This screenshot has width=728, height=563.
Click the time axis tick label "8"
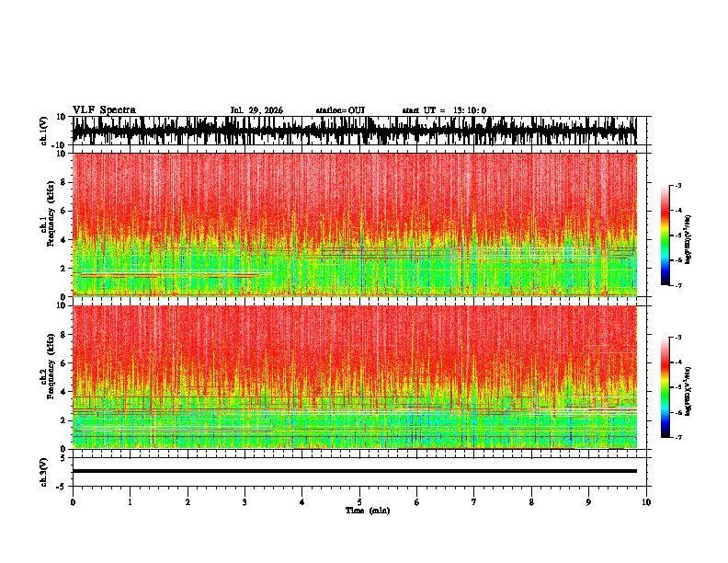[x=531, y=502]
